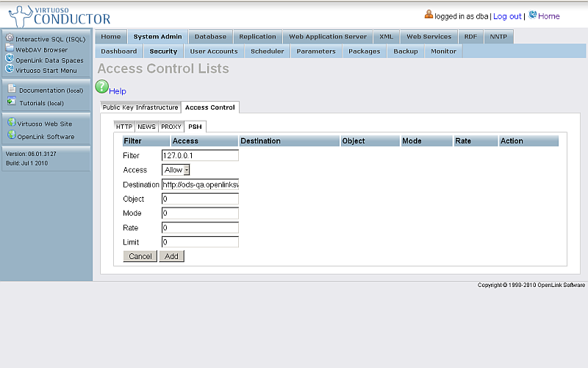Open the XML tab
The height and width of the screenshot is (368, 588).
click(387, 37)
